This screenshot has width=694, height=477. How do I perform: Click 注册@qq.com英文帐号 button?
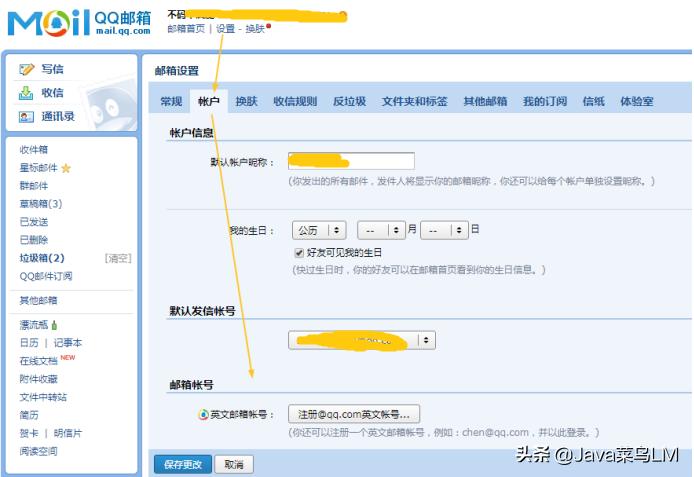click(354, 415)
